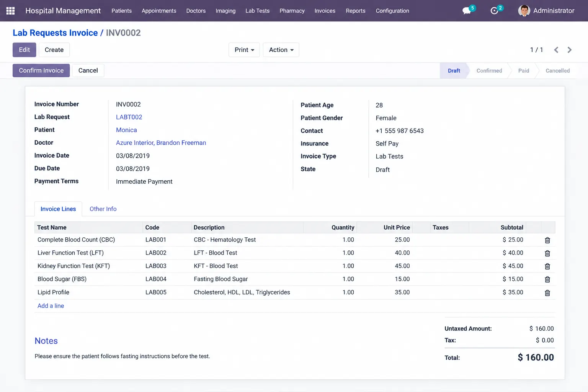Select the Draft status stage
Screen dimensions: 588x392
pyautogui.click(x=454, y=71)
